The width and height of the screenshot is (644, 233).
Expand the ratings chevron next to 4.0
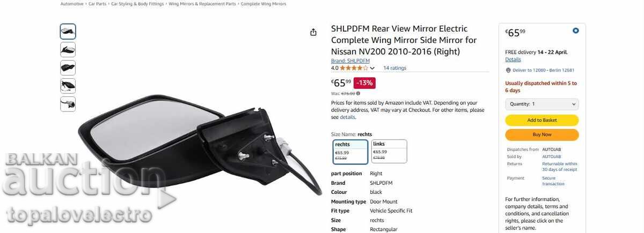[372, 68]
